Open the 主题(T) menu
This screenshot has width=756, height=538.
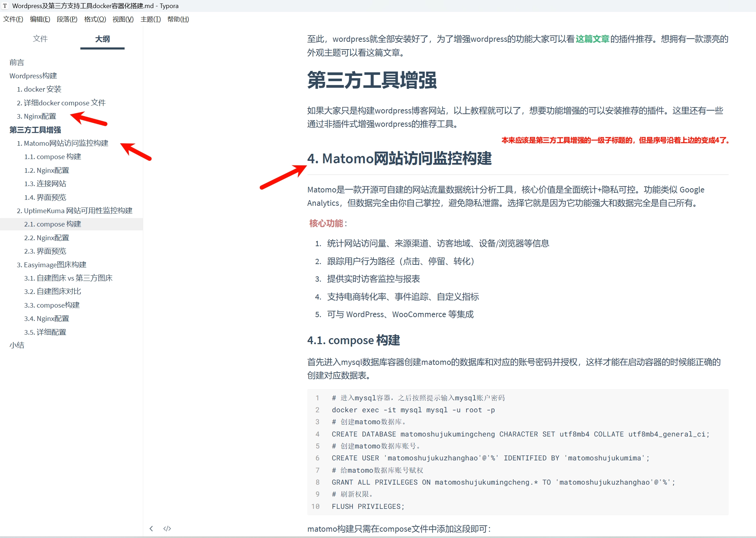151,19
